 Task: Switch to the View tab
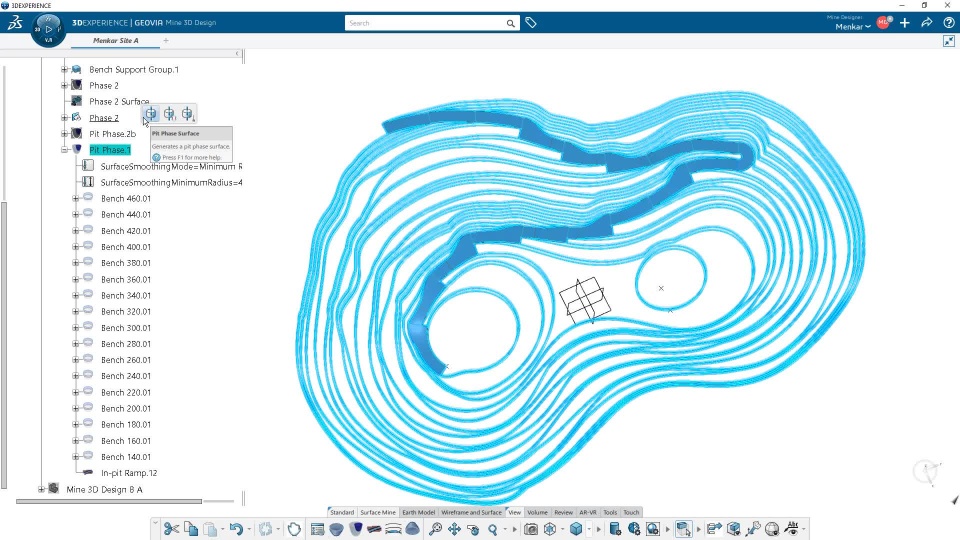click(514, 512)
